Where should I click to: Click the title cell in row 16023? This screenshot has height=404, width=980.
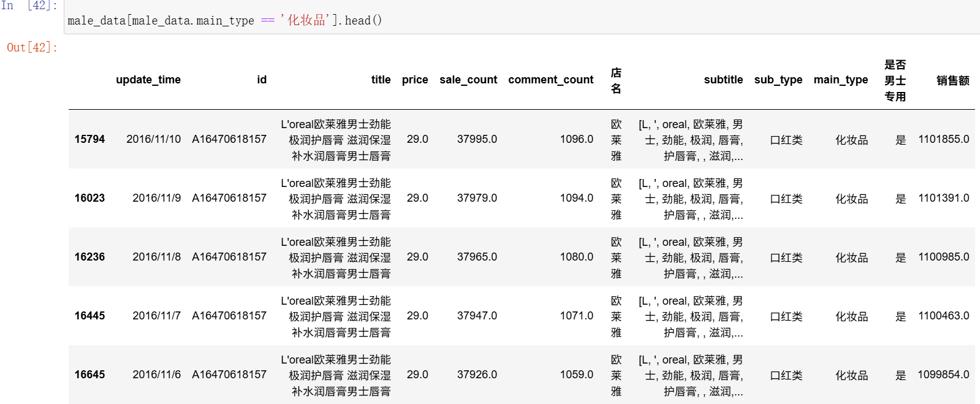click(x=336, y=199)
